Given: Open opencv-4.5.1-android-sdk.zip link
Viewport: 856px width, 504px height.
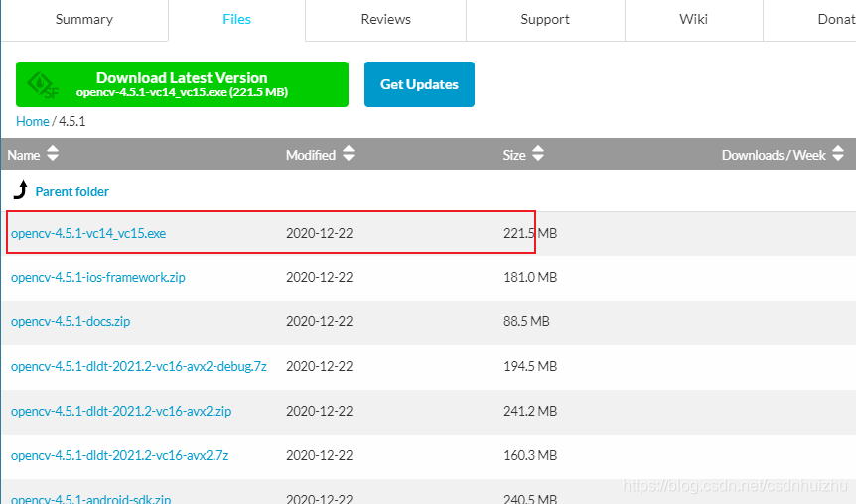Looking at the screenshot, I should (x=90, y=498).
